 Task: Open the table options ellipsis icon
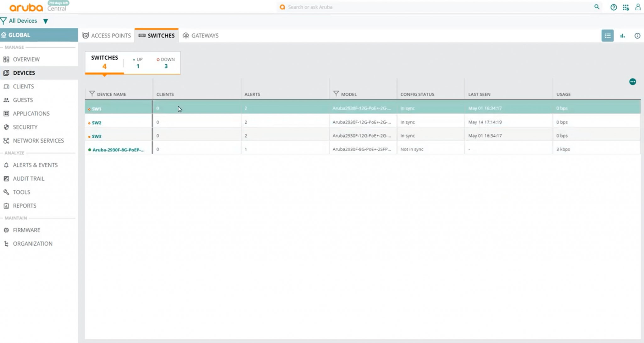[632, 82]
